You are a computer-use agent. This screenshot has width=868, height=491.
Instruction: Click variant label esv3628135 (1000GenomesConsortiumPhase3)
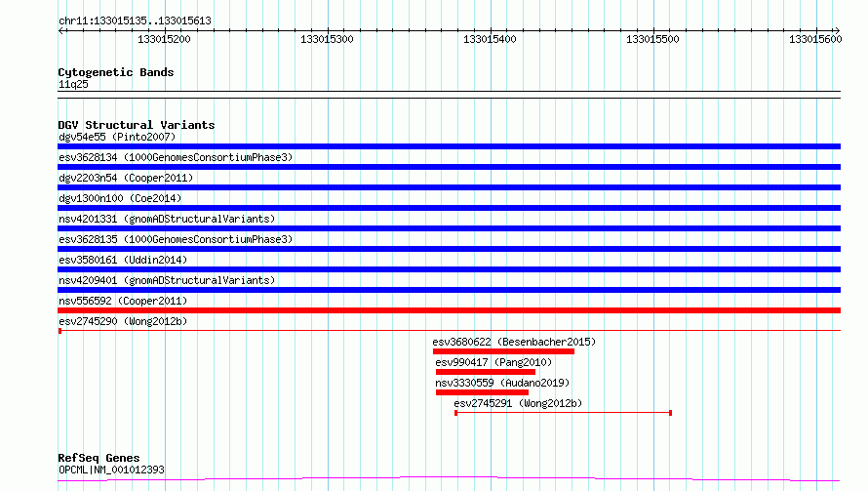176,239
